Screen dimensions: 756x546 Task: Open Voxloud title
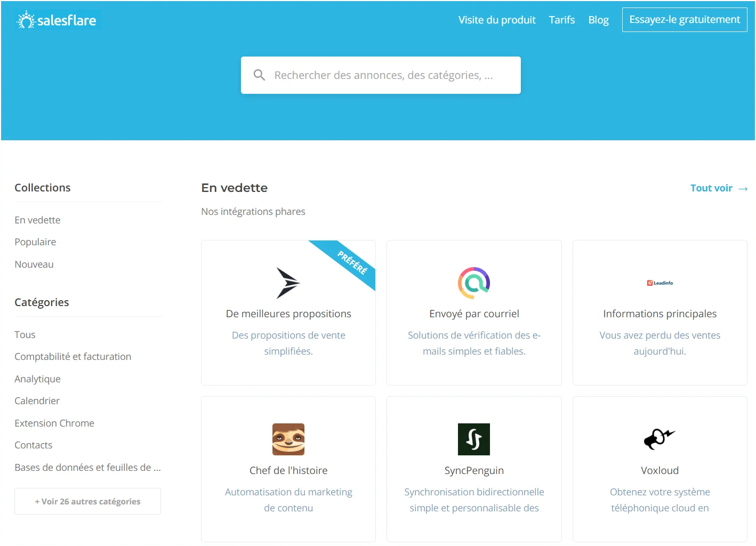click(660, 470)
